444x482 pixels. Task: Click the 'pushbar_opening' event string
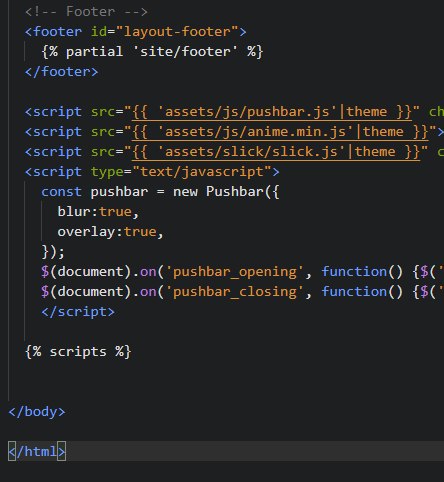[235, 272]
